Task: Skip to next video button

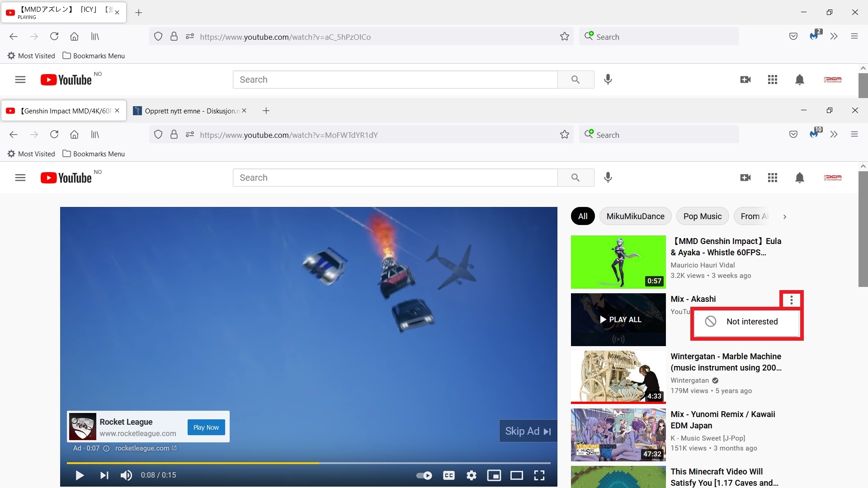Action: (x=104, y=475)
